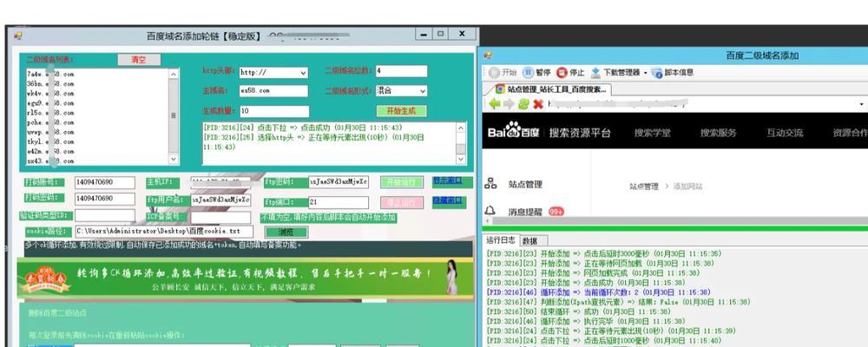This screenshot has height=347, width=868.
Task: Open the 互动交流 menu item
Action: tap(785, 133)
